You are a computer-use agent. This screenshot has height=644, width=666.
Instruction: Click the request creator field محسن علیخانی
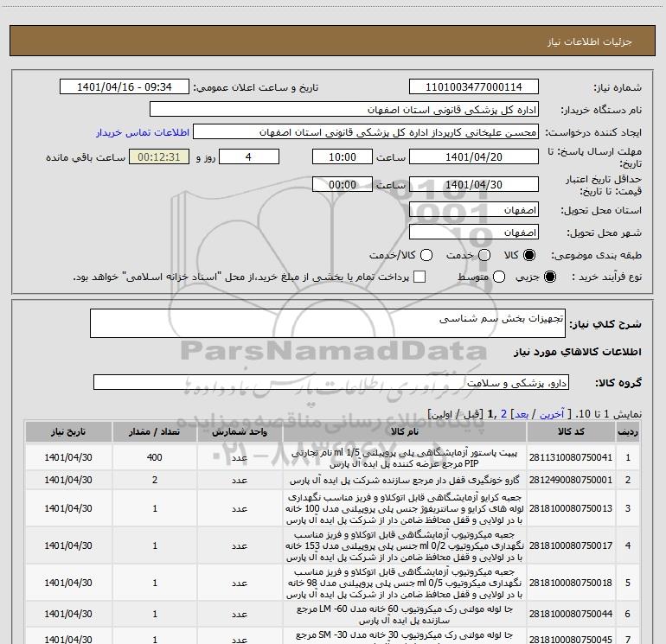366,132
